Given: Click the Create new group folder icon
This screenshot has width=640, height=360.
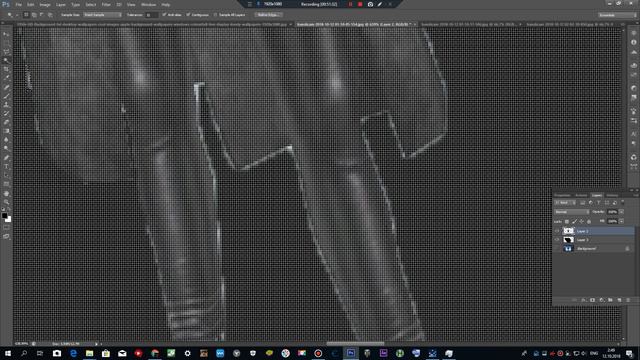Looking at the screenshot, I should 610,300.
